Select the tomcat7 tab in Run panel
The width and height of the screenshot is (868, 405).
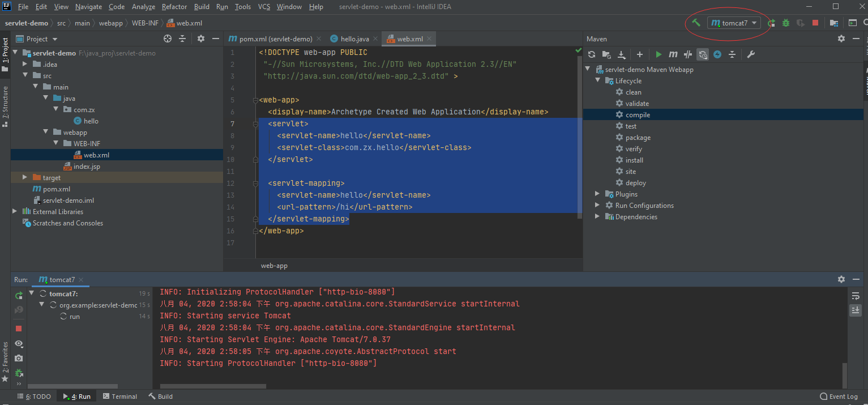tap(61, 280)
